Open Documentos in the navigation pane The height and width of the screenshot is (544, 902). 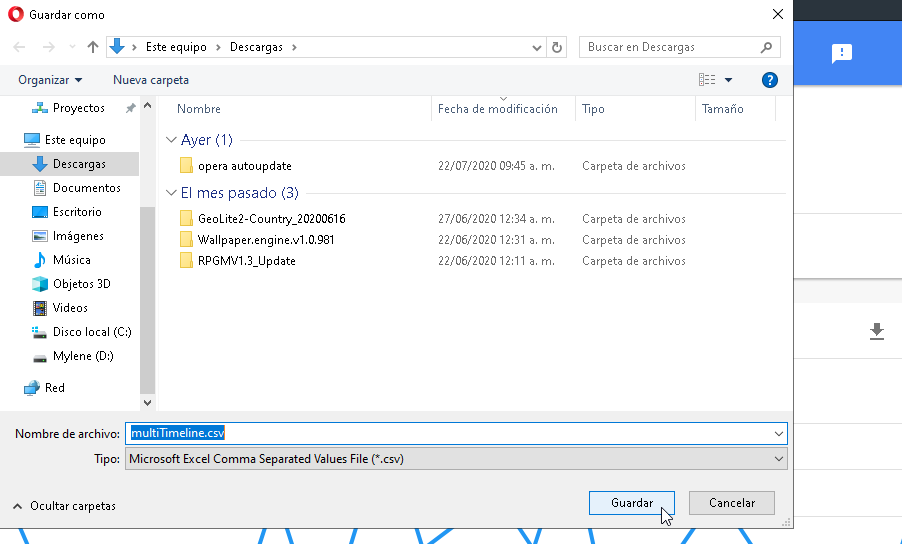tap(86, 188)
